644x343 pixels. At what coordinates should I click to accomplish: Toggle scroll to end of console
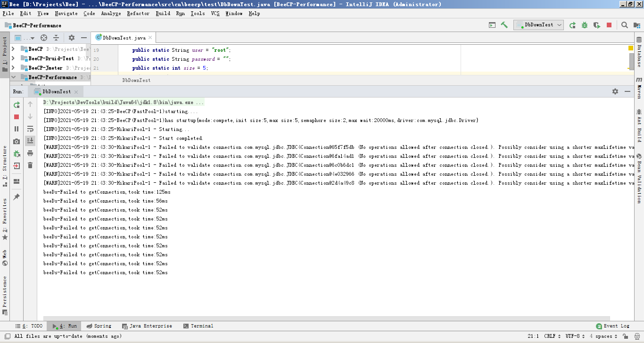(x=30, y=140)
